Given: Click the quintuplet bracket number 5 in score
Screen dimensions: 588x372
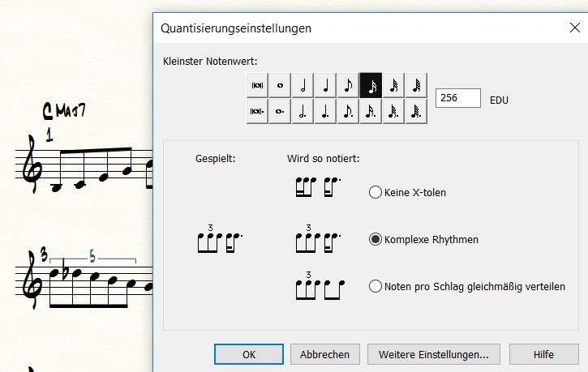Looking at the screenshot, I should 92,257.
